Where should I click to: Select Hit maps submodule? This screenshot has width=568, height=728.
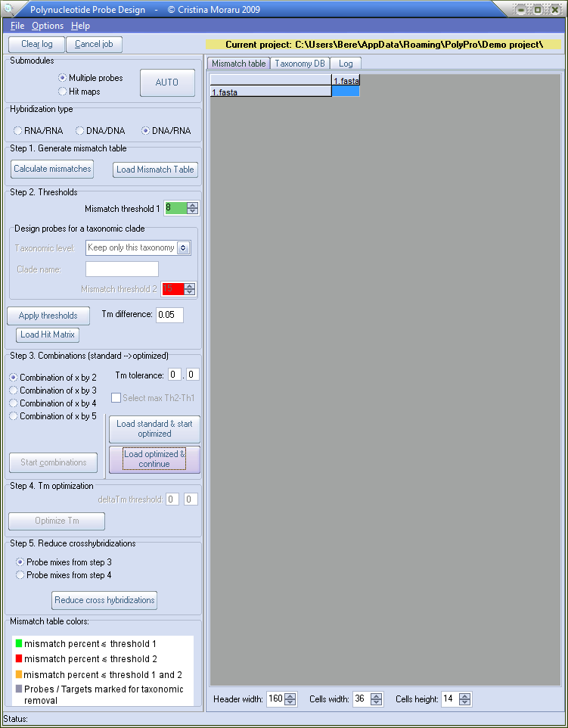coord(62,92)
